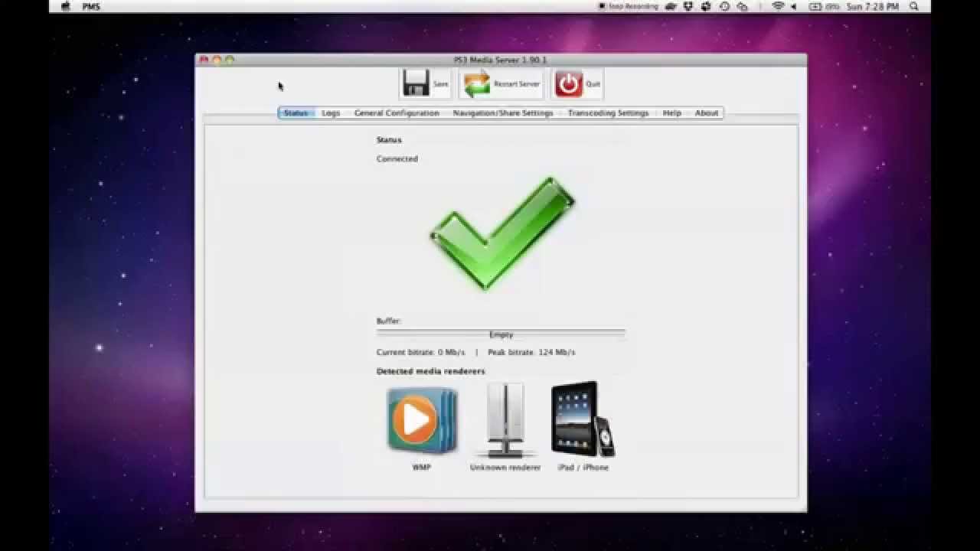
Task: Switch to the Status tab
Action: click(296, 112)
